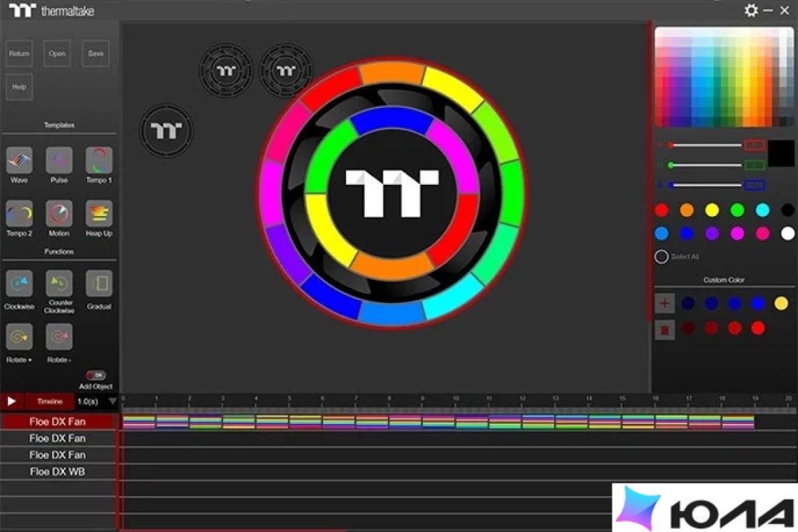
Task: Enable the Select All radio button
Action: coord(661,257)
